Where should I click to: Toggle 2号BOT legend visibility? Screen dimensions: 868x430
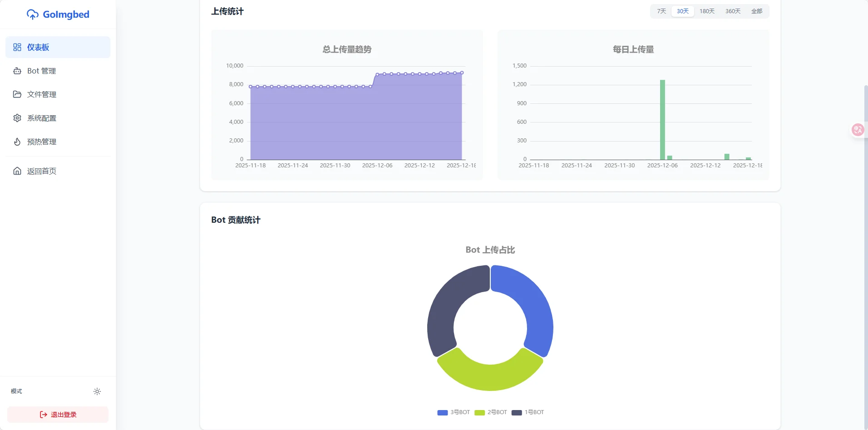point(491,412)
